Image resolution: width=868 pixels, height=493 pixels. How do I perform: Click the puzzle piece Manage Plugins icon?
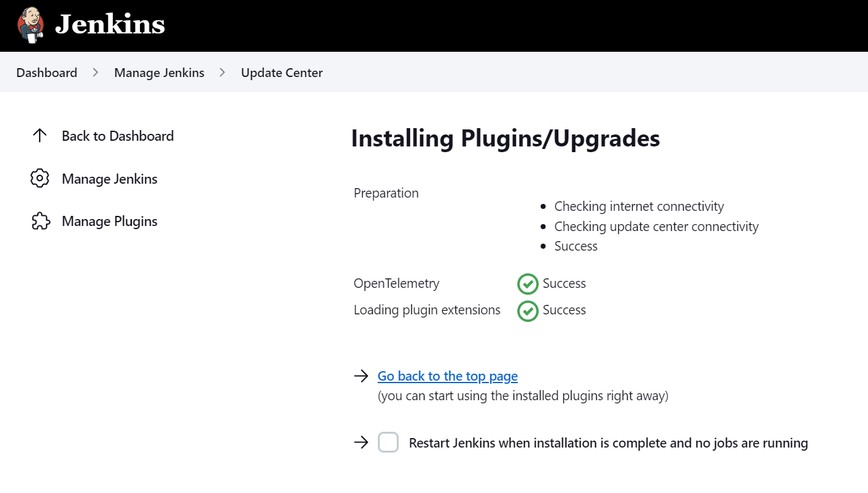[40, 222]
